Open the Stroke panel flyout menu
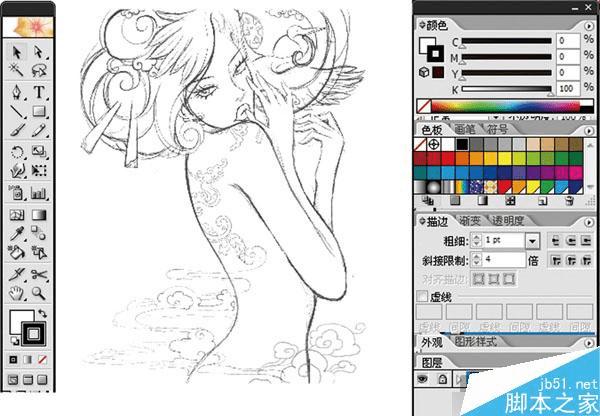Viewport: 600px width, 416px height. pos(589,222)
